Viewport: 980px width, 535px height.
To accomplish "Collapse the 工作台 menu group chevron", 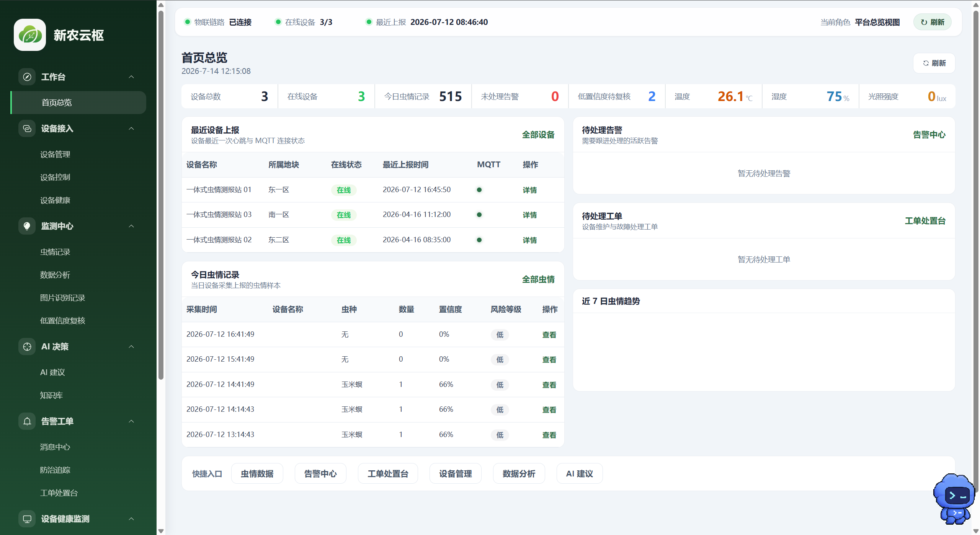I will tap(131, 77).
